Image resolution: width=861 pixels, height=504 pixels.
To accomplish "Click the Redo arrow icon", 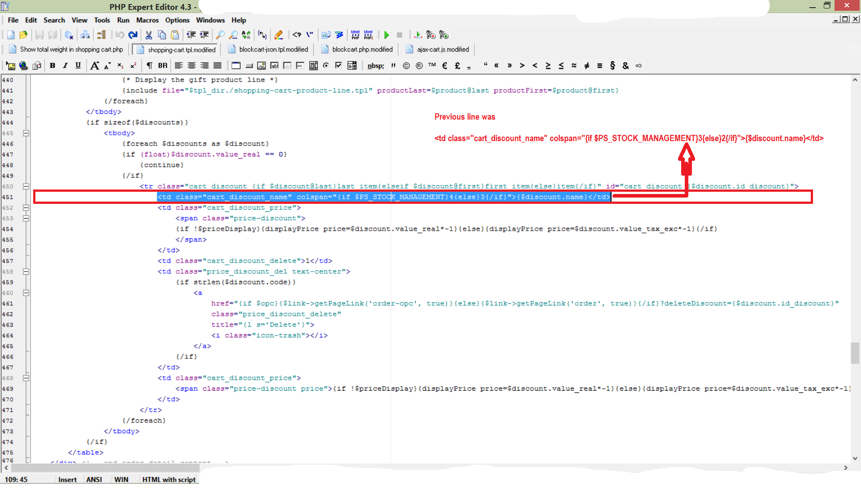I will coord(133,35).
